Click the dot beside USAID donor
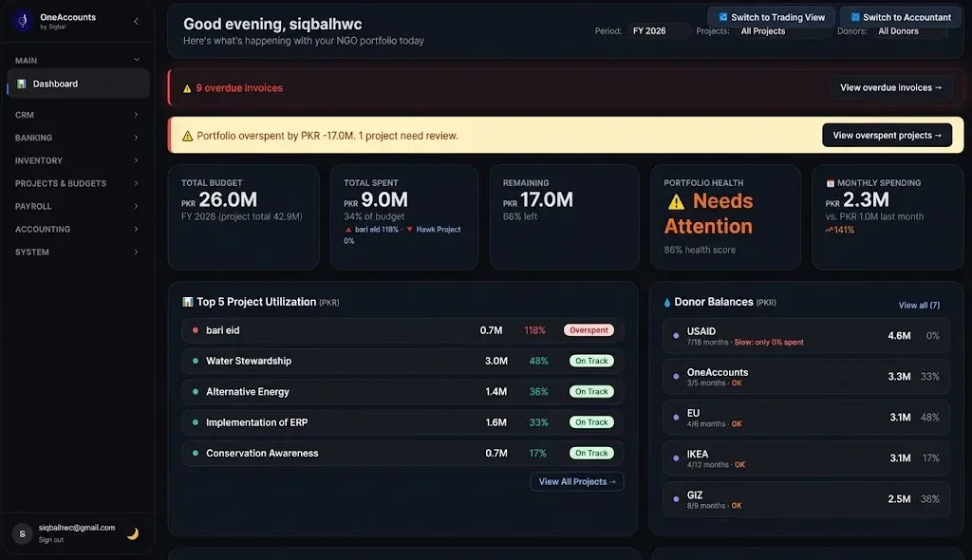Image resolution: width=972 pixels, height=560 pixels. [x=676, y=335]
